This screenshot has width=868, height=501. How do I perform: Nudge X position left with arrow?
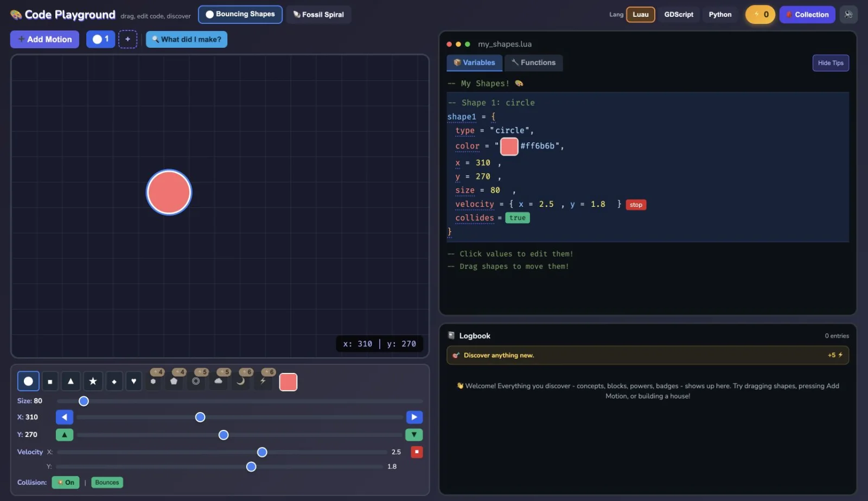point(65,417)
